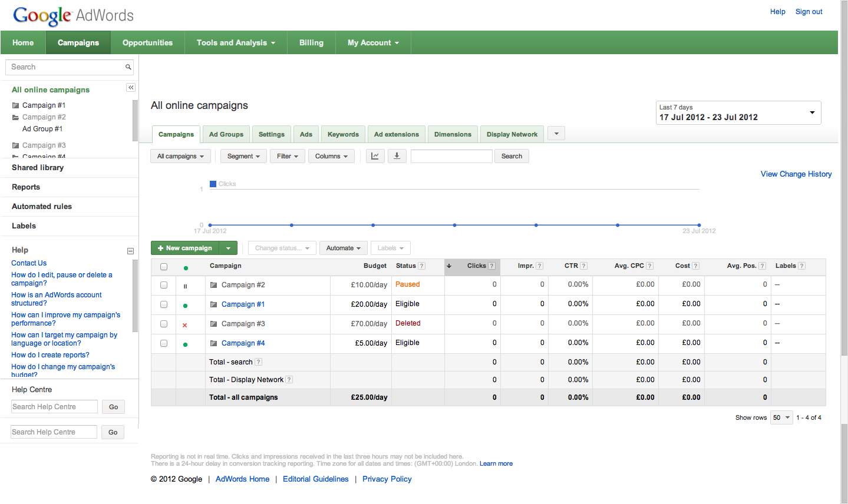The width and height of the screenshot is (848, 504).
Task: Click the Clicks legend blue square
Action: (x=213, y=184)
